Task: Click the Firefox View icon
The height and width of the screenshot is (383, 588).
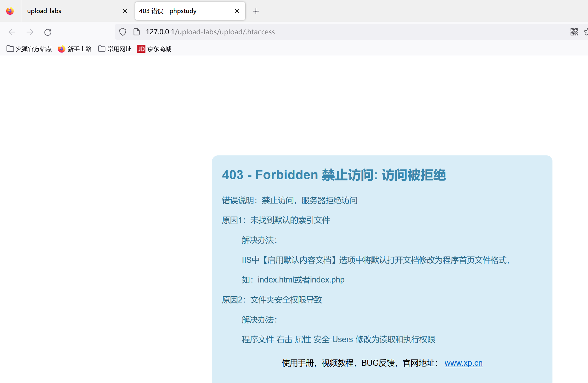Action: [x=10, y=11]
